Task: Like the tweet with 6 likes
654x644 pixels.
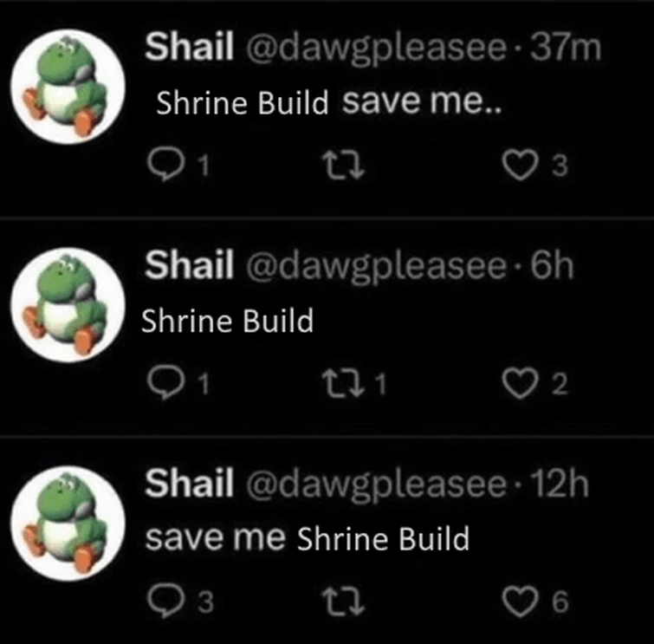Action: pos(520,602)
